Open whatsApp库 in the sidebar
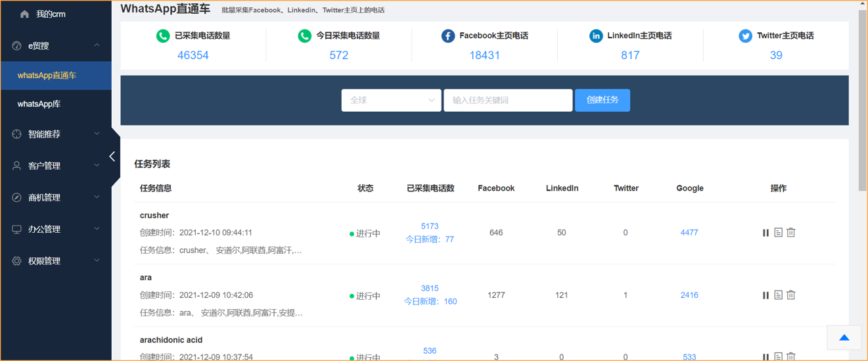Viewport: 868px width, 361px height. tap(56, 104)
